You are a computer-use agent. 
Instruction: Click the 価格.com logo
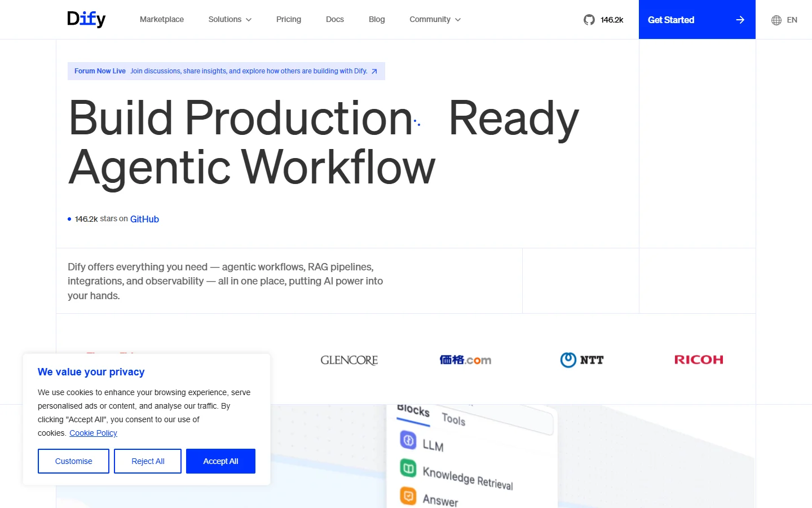coord(465,360)
